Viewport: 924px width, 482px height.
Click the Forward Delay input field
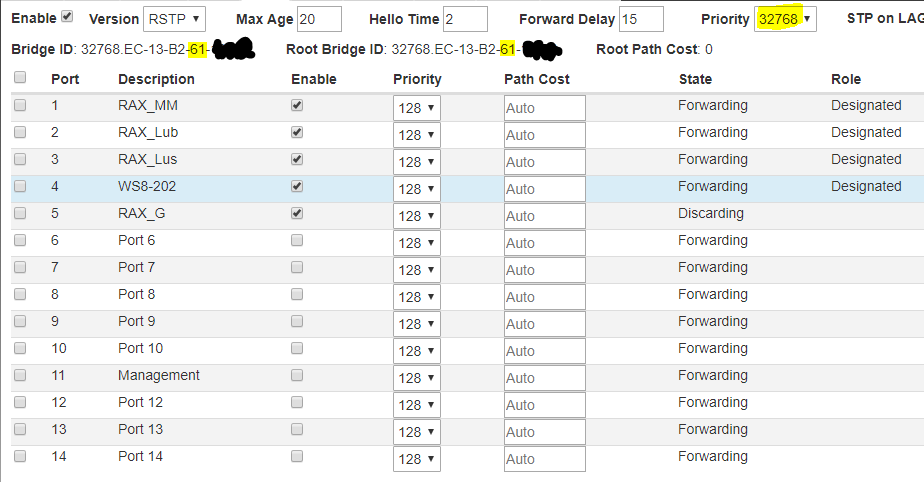tap(641, 19)
